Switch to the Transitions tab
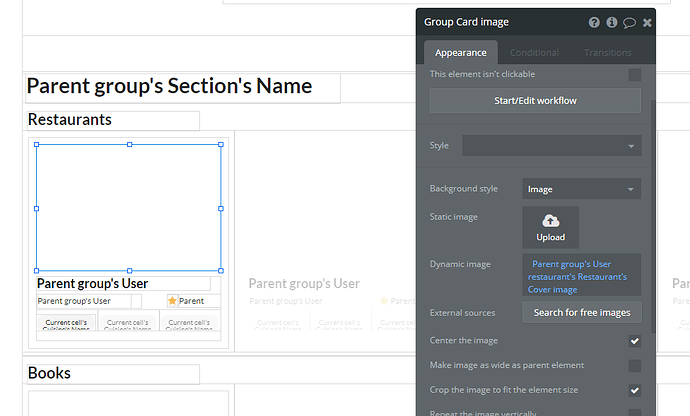 coord(608,53)
